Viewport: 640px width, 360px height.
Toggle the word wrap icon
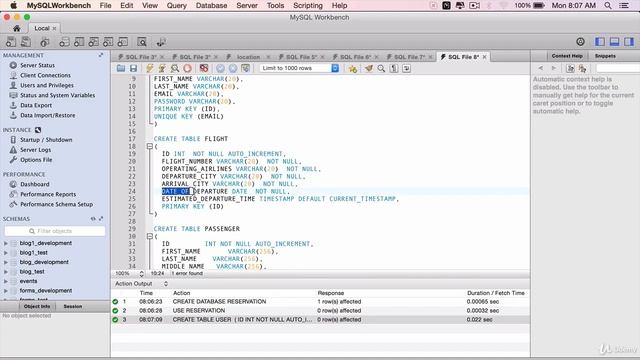click(x=407, y=68)
